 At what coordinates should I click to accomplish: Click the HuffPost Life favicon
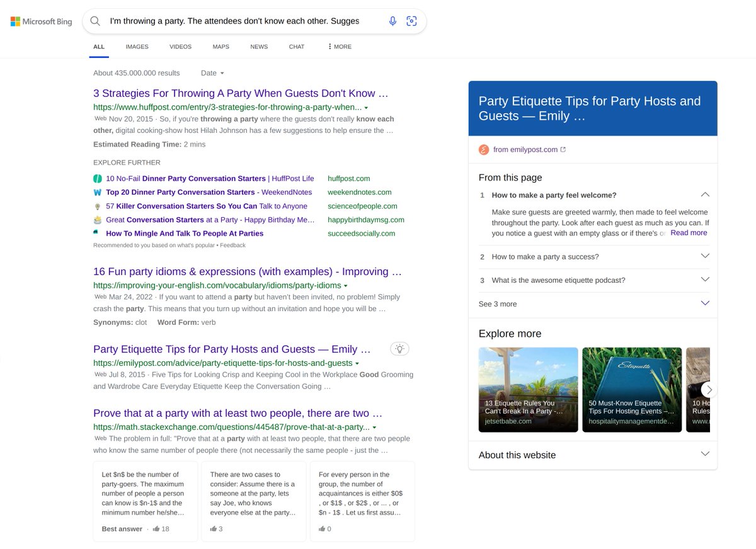pos(98,179)
